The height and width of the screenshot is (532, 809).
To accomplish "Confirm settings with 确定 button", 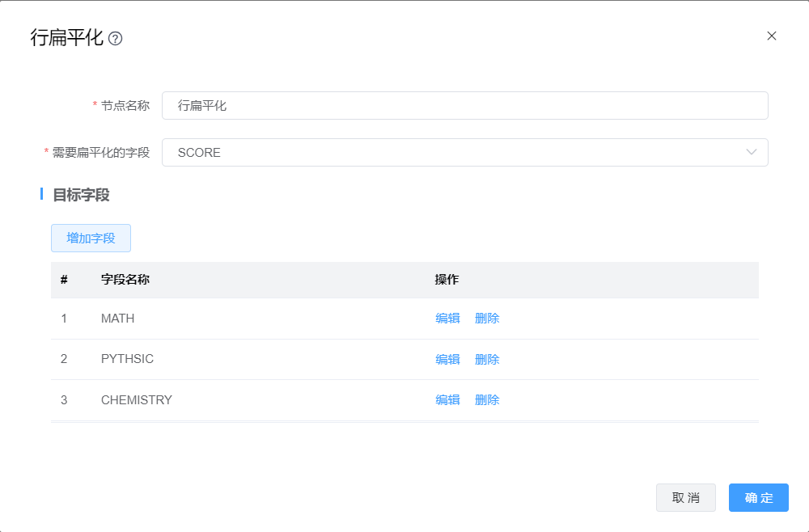I will pos(758,498).
